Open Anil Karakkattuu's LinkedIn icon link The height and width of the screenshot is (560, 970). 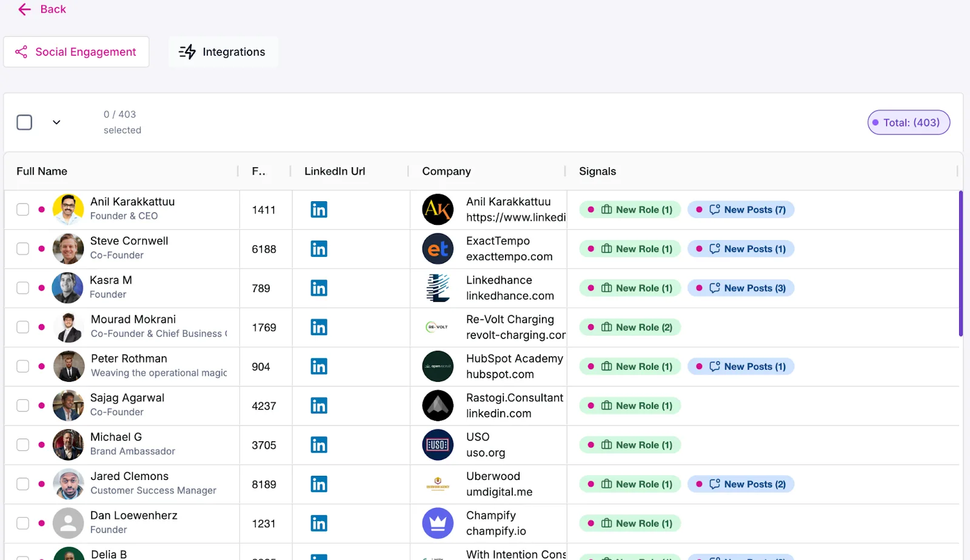[x=319, y=210]
